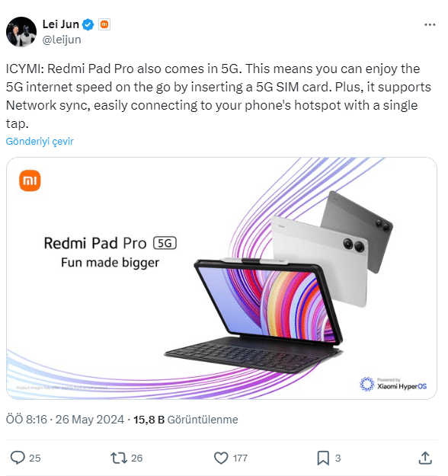448x476 pixels.
Task: Click the Lei Jun display name
Action: click(x=61, y=24)
